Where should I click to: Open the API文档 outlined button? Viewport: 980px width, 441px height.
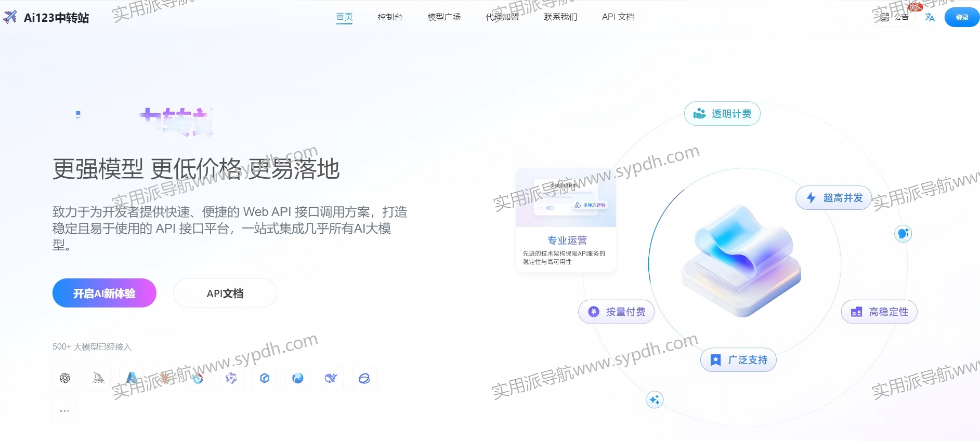pos(225,293)
